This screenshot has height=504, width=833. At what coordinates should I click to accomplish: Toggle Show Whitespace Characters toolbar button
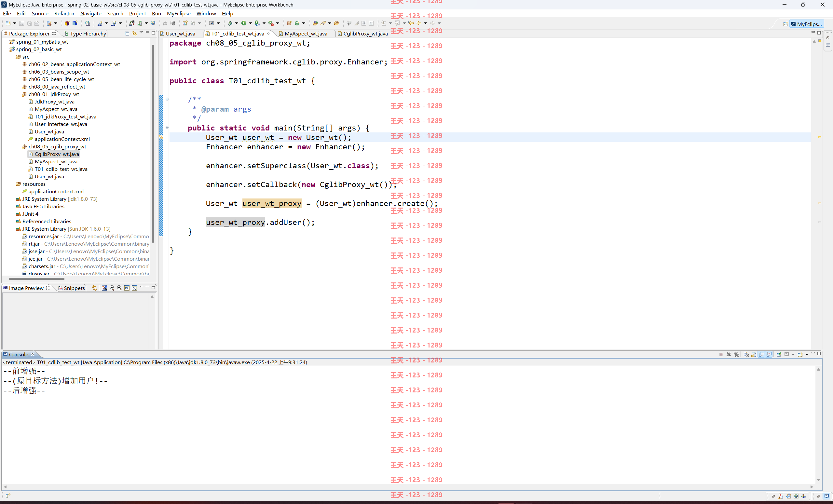click(372, 23)
